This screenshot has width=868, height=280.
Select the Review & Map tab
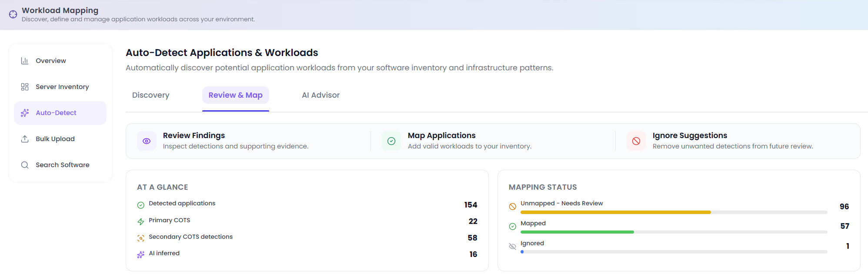click(236, 95)
